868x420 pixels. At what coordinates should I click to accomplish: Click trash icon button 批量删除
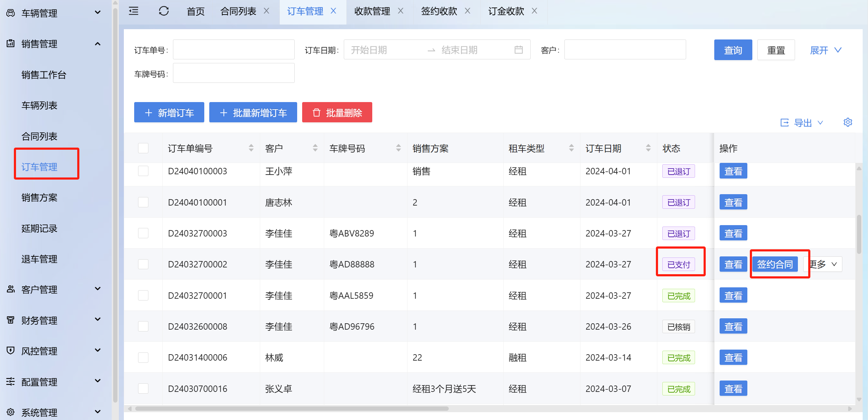point(337,113)
